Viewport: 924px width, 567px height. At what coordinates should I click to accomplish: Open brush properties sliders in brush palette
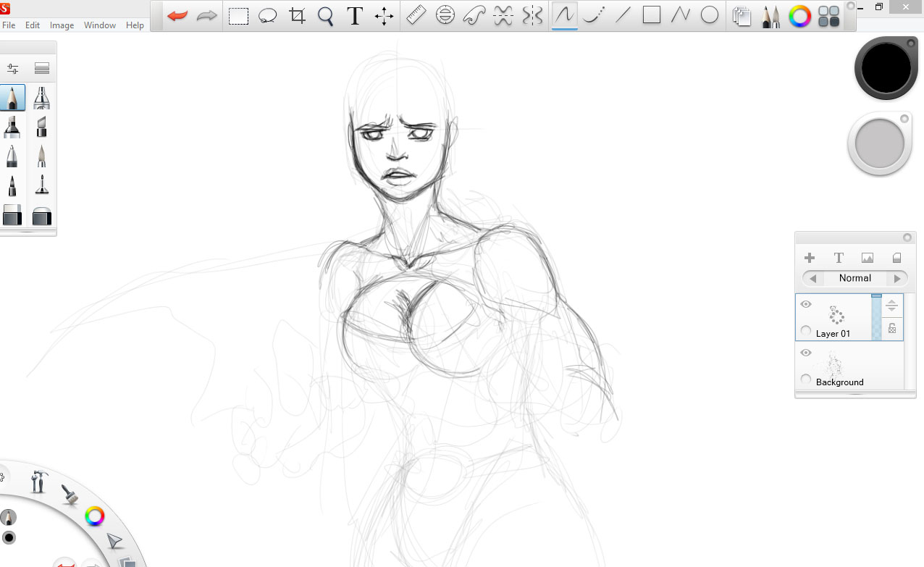point(12,69)
